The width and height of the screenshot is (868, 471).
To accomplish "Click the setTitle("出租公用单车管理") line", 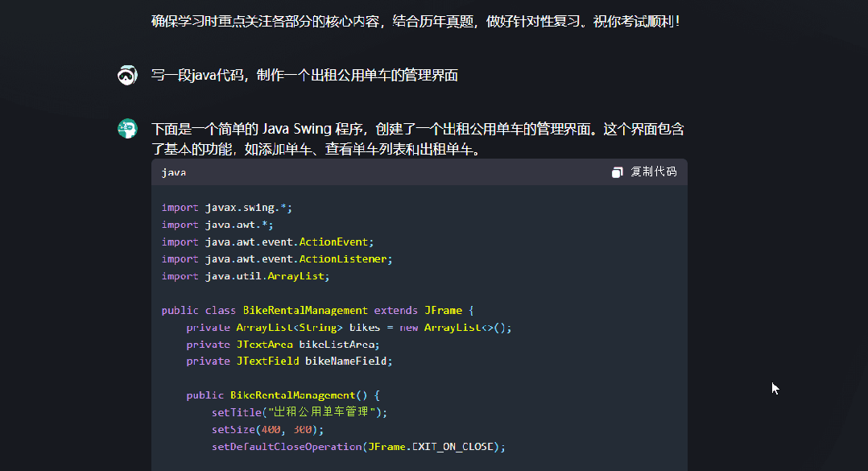I will tap(300, 411).
